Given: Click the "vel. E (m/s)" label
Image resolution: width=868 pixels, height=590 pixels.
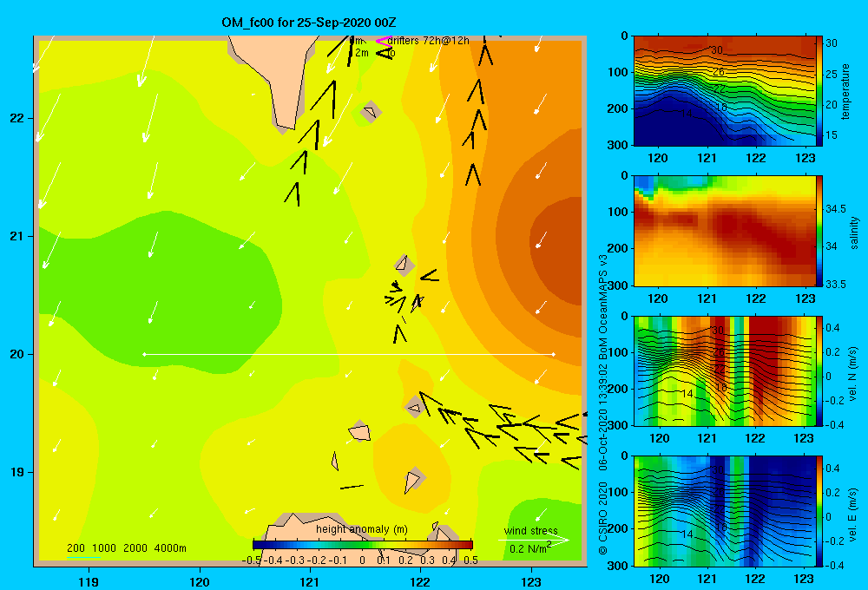Looking at the screenshot, I should [853, 514].
